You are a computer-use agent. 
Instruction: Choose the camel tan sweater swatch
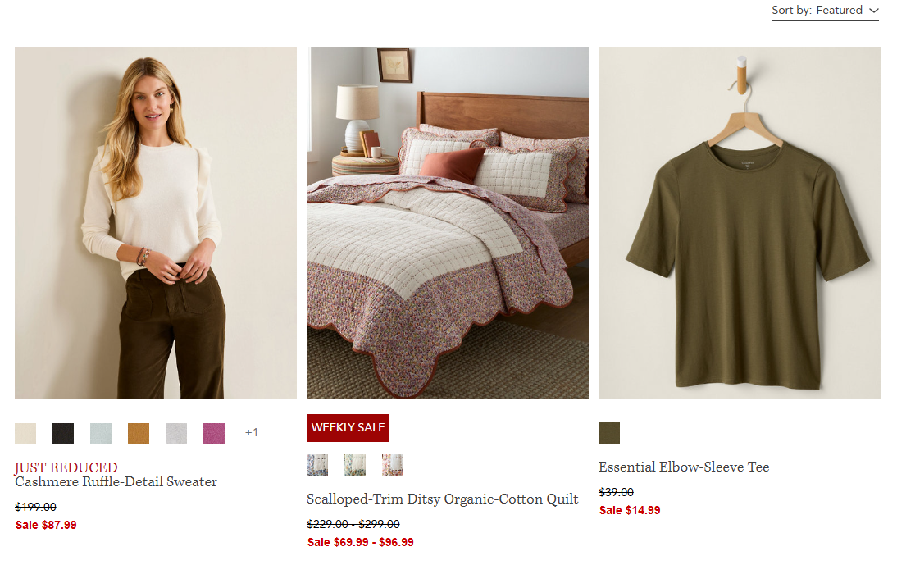coord(139,434)
